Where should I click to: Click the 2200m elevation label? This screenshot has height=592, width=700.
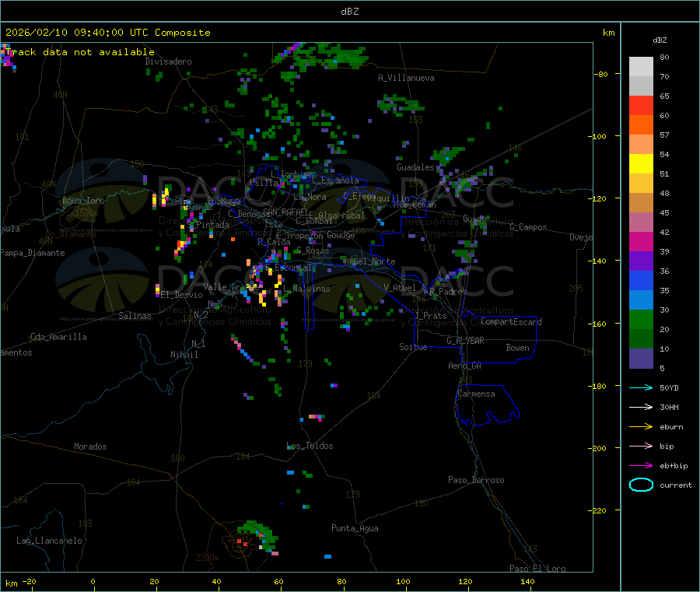pyautogui.click(x=207, y=558)
